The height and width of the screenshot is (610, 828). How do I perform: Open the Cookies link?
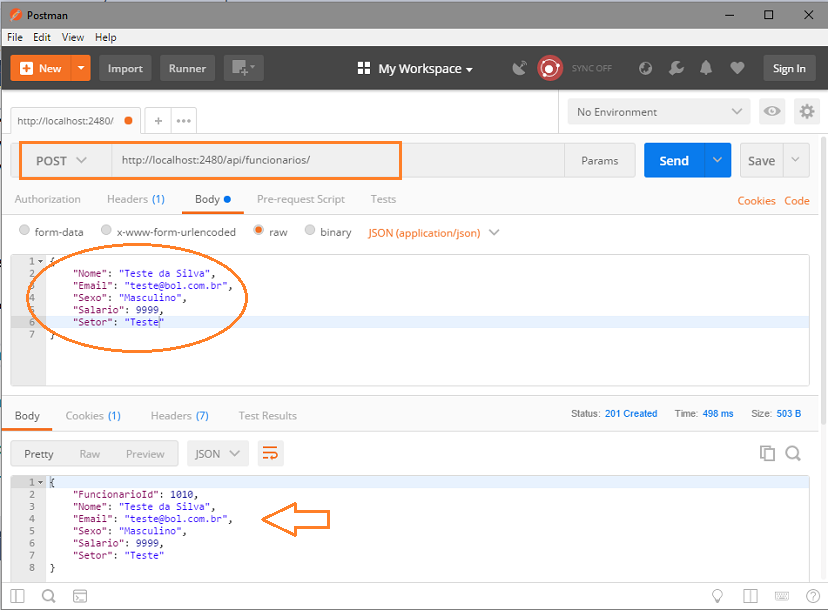[756, 201]
